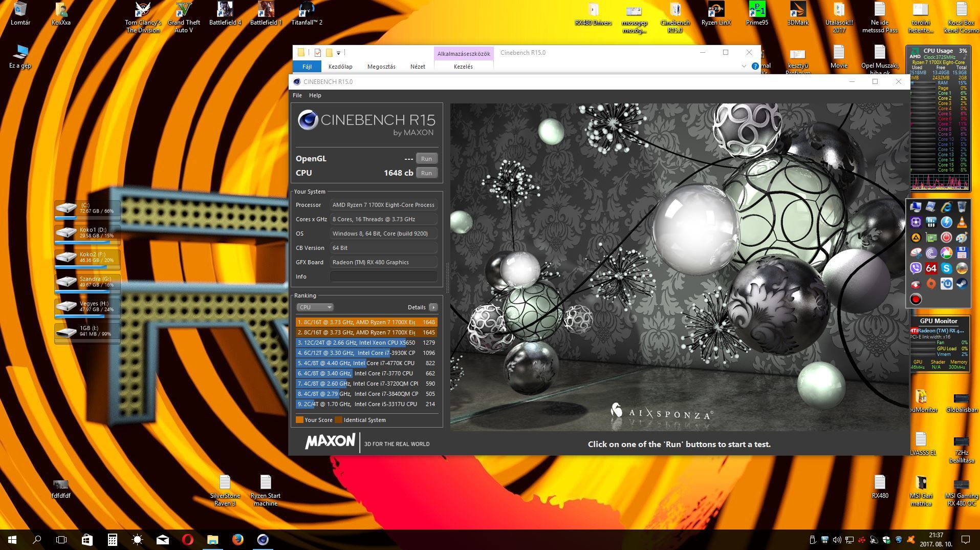Image resolution: width=980 pixels, height=550 pixels.
Task: Select ranking row Intel Xeon CPU X5650
Action: [x=366, y=343]
